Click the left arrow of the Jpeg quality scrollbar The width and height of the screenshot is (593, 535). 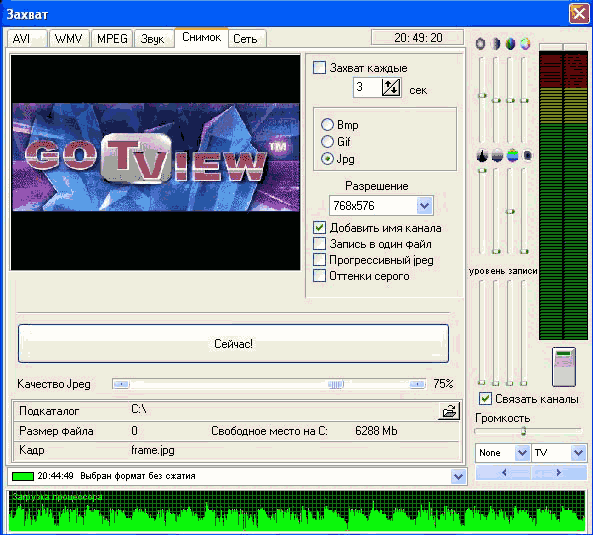(121, 384)
